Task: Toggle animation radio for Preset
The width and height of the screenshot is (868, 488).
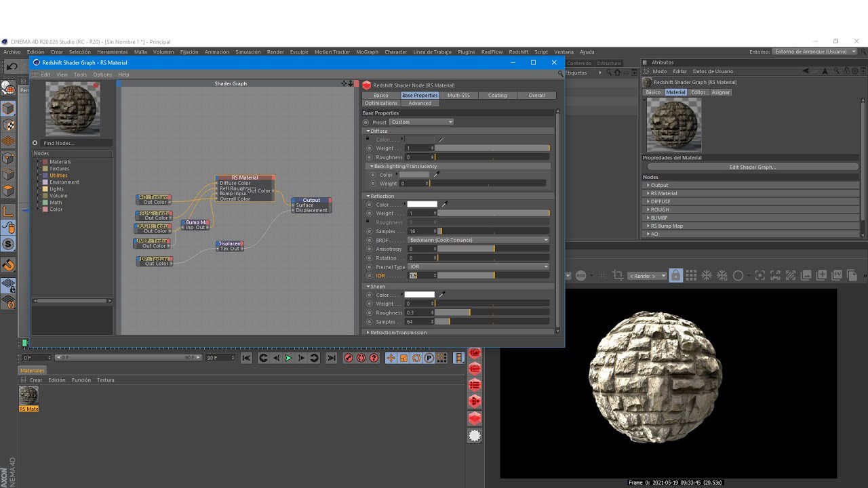Action: [x=366, y=122]
